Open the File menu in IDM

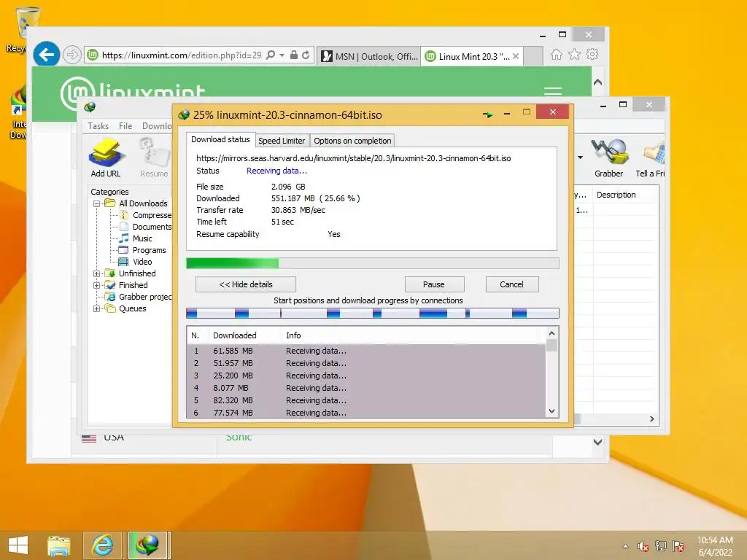[x=125, y=126]
